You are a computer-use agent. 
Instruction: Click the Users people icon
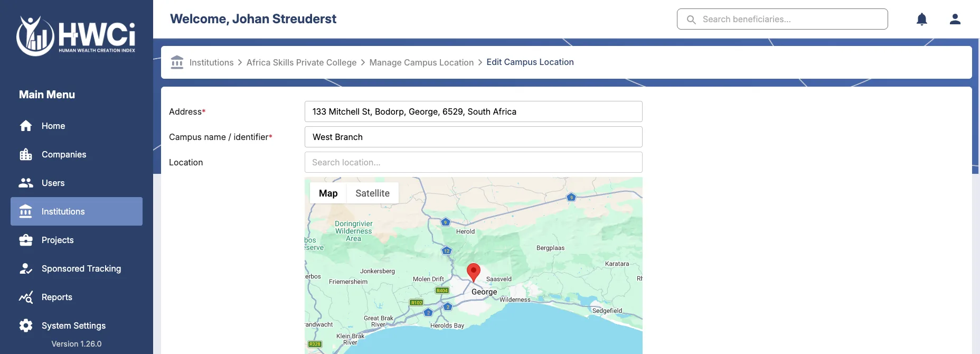(26, 183)
